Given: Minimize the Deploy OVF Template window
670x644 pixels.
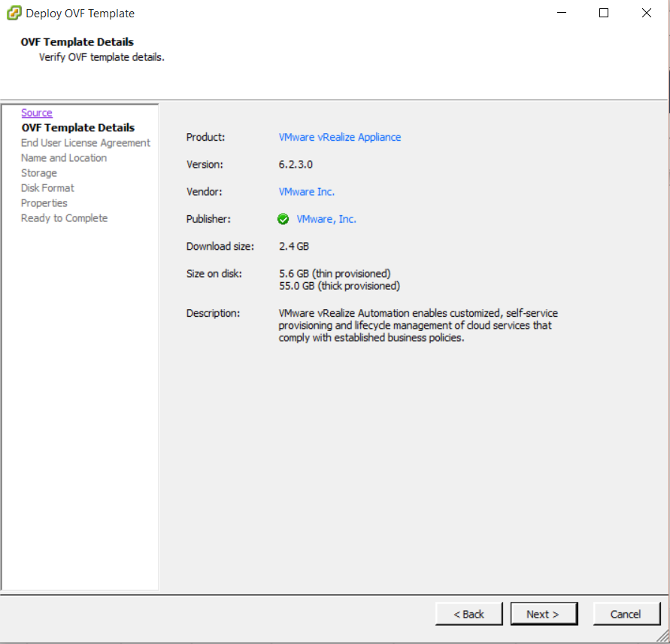Looking at the screenshot, I should coord(562,13).
